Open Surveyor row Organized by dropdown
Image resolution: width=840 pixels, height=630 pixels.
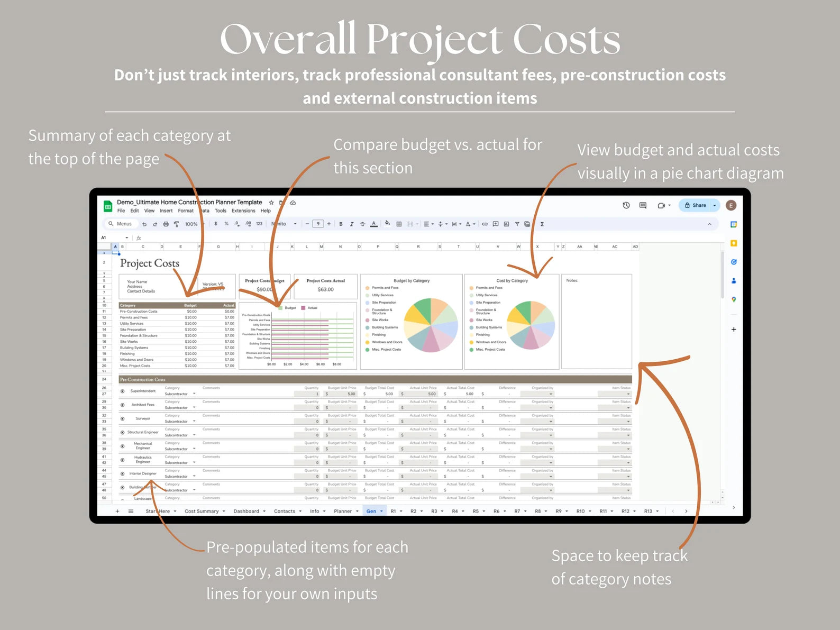(551, 422)
